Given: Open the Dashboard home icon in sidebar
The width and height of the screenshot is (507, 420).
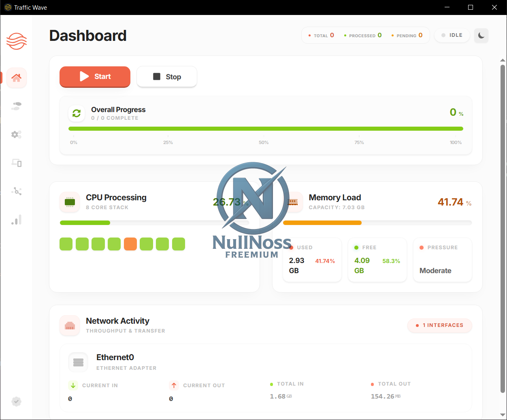Looking at the screenshot, I should 16,78.
